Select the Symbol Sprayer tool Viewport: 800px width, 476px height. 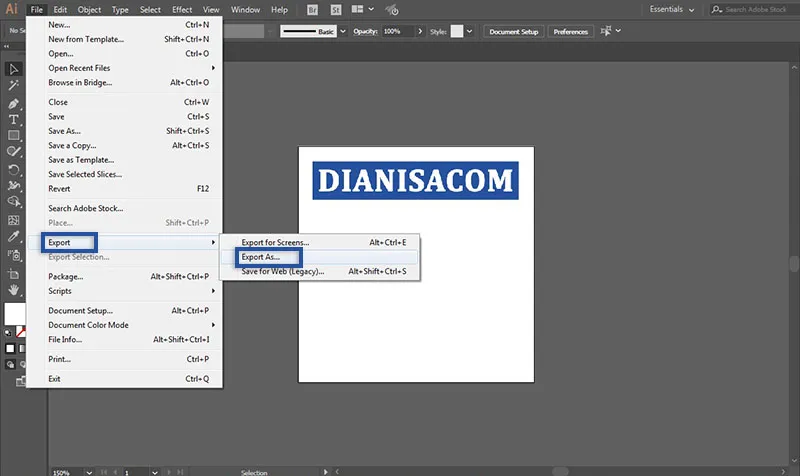[x=14, y=255]
